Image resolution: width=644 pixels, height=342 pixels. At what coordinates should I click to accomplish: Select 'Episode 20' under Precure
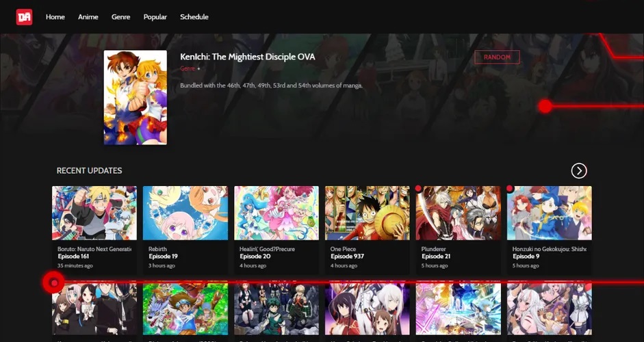(x=255, y=256)
